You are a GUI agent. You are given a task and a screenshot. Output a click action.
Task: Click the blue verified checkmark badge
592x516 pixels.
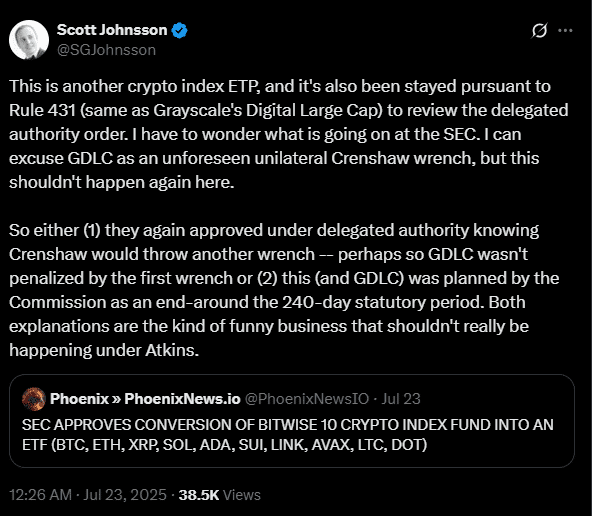coord(179,31)
